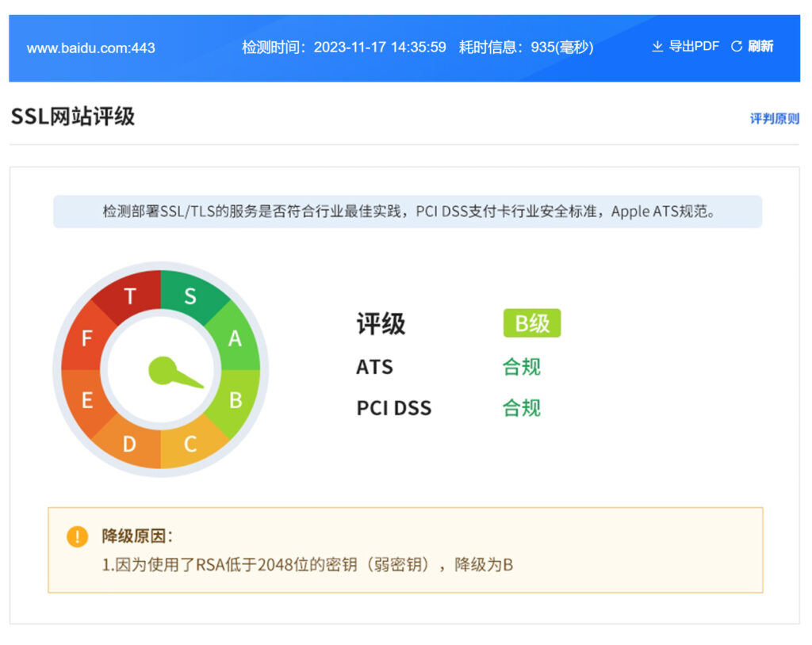This screenshot has height=645, width=812.
Task: Select the A segment on rating gauge
Action: point(235,338)
